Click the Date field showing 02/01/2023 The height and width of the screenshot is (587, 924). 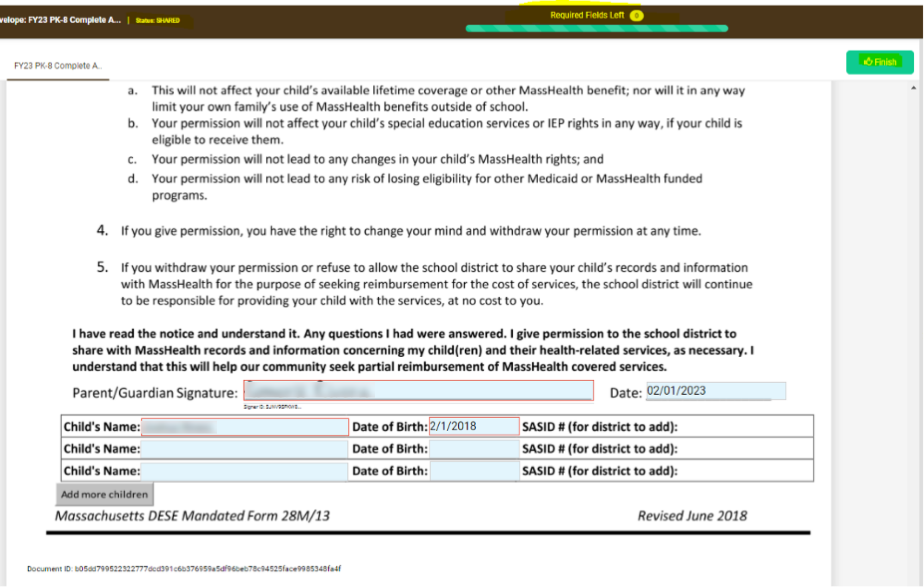coord(715,391)
